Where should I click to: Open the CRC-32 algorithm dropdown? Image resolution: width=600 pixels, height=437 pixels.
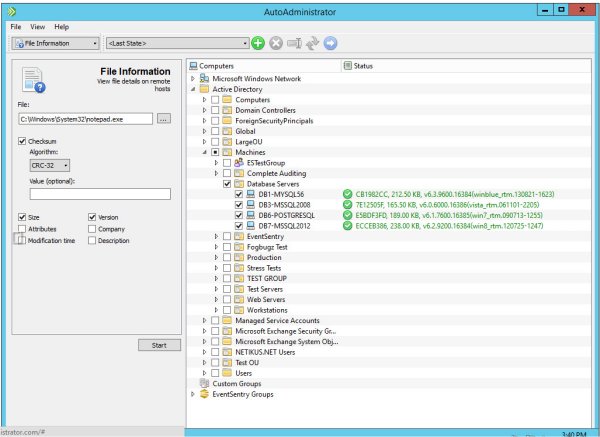click(49, 165)
